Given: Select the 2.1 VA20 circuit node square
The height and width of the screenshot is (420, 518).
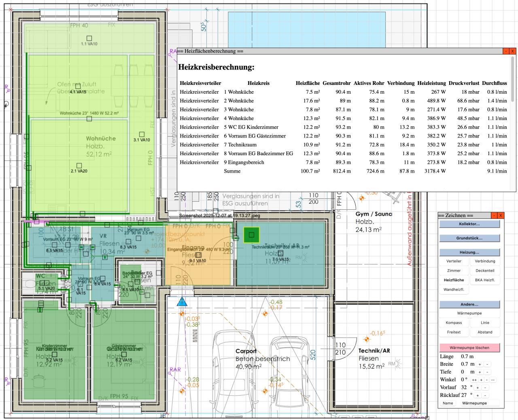Looking at the screenshot, I should pos(79,165).
